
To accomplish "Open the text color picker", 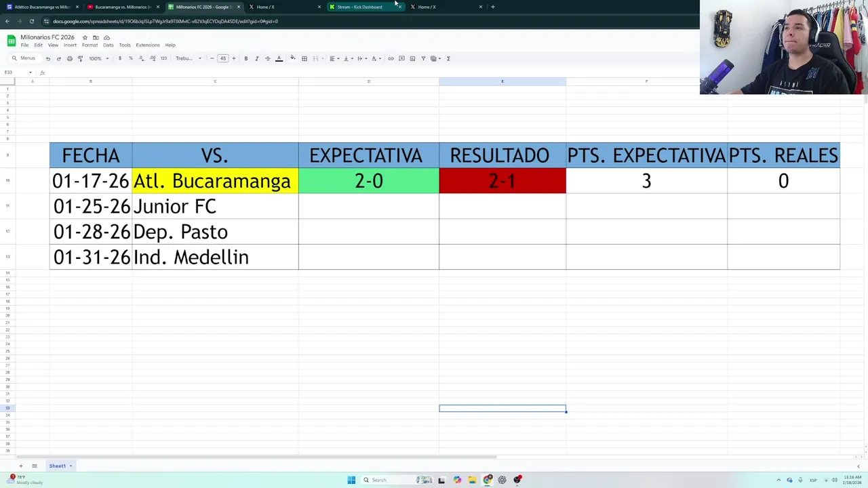I will (279, 58).
